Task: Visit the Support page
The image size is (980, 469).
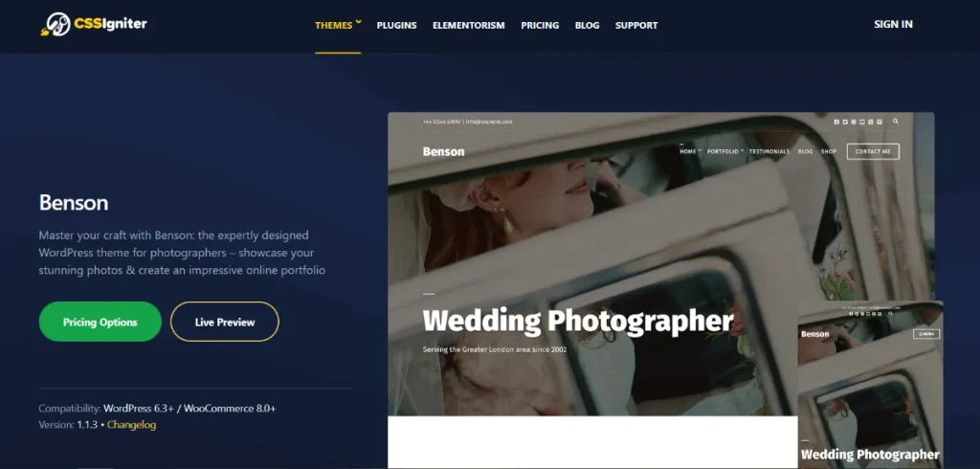Action: [636, 25]
